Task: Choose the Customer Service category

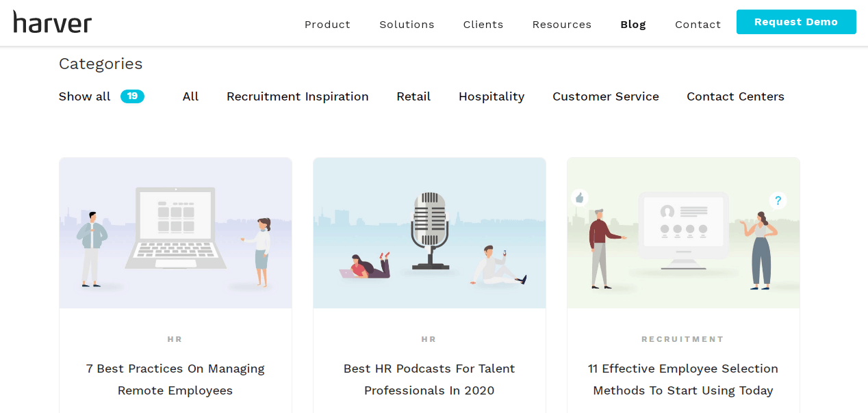Action: [x=606, y=96]
